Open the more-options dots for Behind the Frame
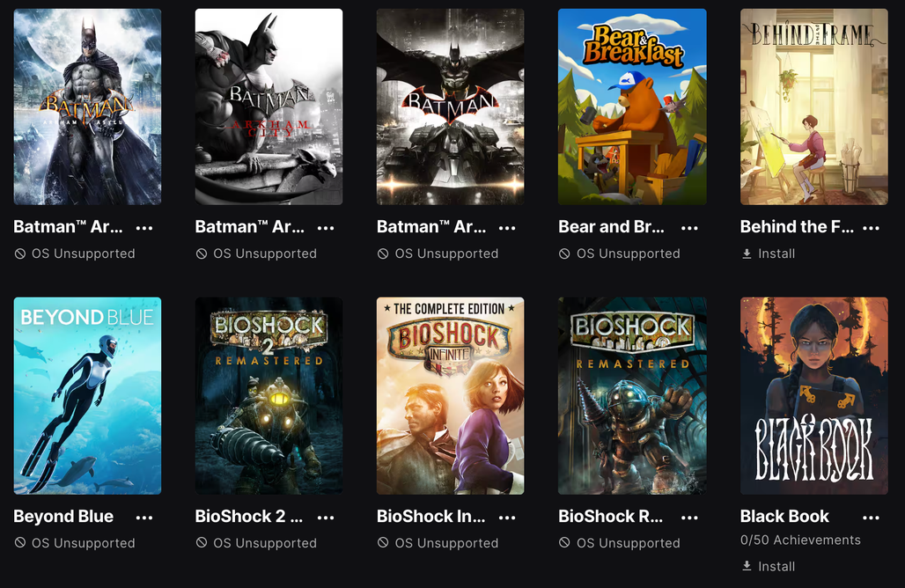Viewport: 905px width, 588px height. tap(871, 228)
